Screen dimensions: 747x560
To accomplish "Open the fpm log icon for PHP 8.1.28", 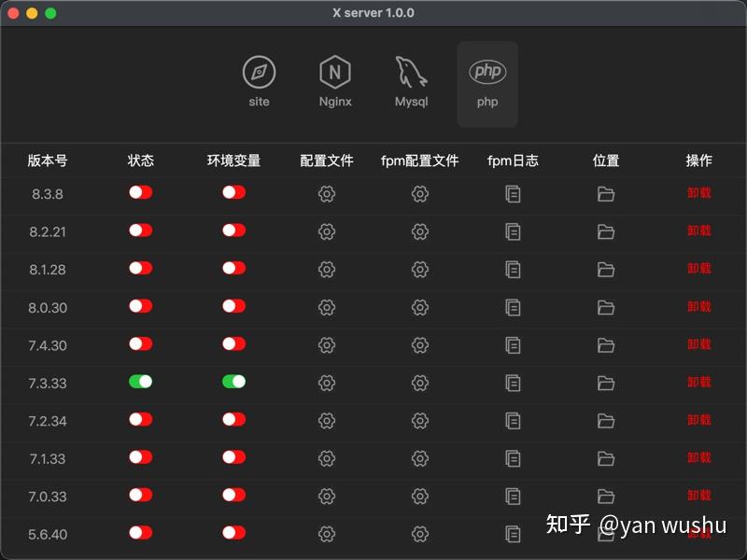I will pyautogui.click(x=512, y=269).
